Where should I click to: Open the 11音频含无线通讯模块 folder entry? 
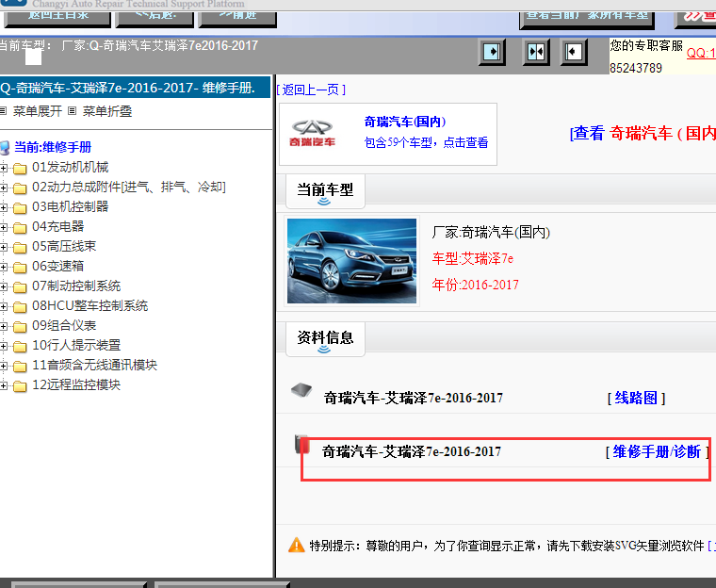[x=94, y=365]
